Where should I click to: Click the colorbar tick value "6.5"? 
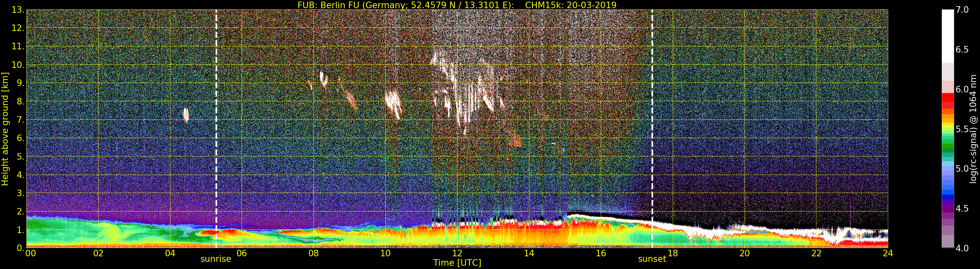(x=962, y=50)
